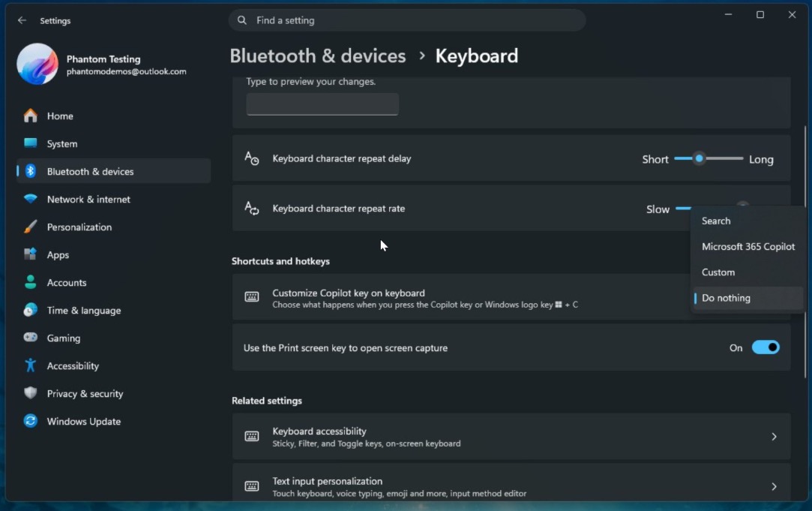Click the Privacy shield icon
Viewport: 812px width, 511px height.
[x=31, y=393]
